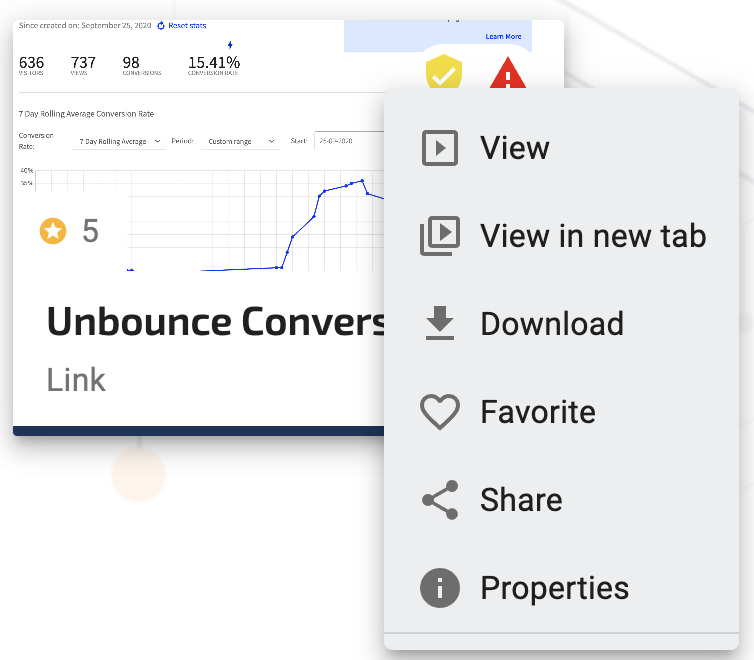Open the 7 Day Rolling Average dropdown
The height and width of the screenshot is (660, 754).
(x=119, y=141)
